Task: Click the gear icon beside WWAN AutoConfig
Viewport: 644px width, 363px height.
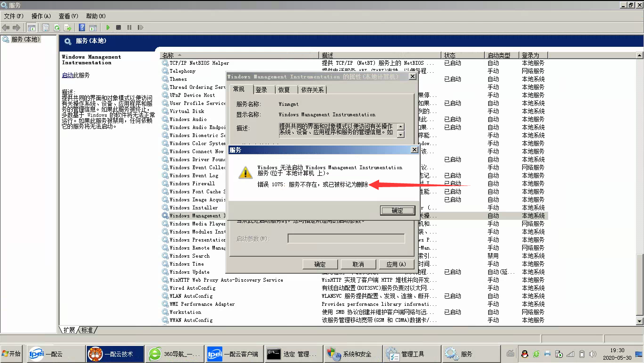Action: click(x=165, y=320)
